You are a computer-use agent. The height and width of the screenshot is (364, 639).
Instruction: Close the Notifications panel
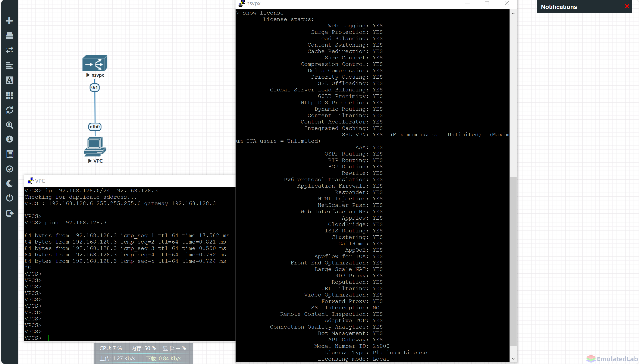pyautogui.click(x=627, y=6)
